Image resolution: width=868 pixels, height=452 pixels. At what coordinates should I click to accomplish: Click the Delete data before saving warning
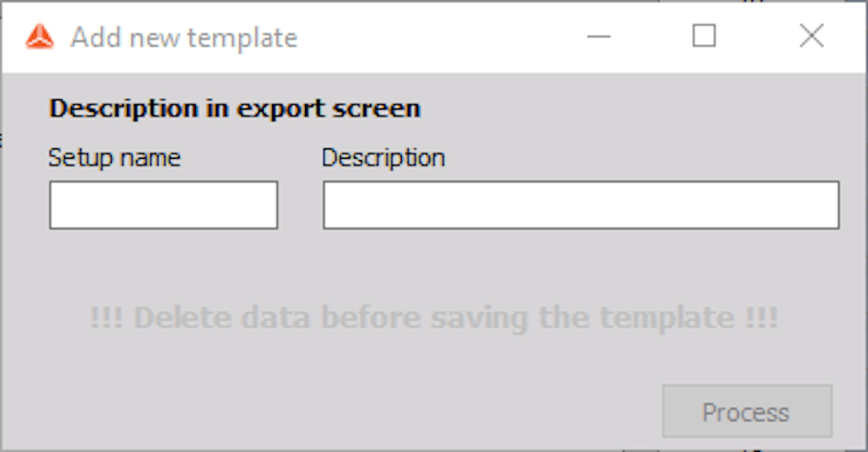click(434, 318)
